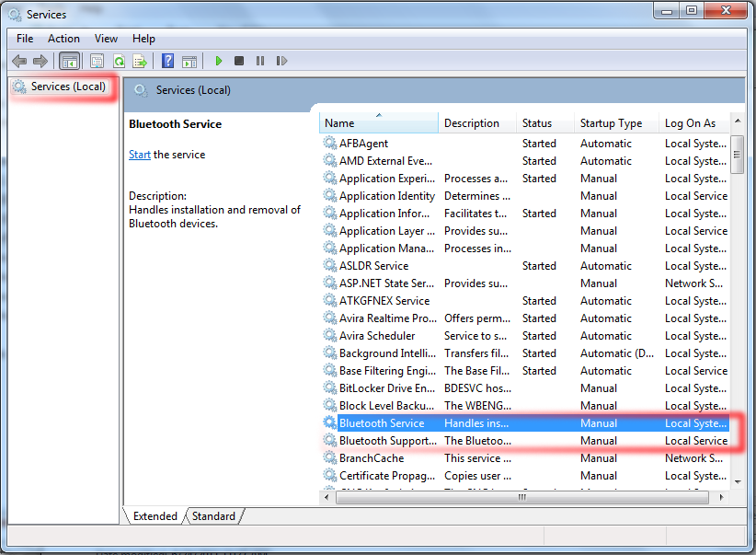Click the Network S... cell of ASP.NET row

click(x=693, y=283)
